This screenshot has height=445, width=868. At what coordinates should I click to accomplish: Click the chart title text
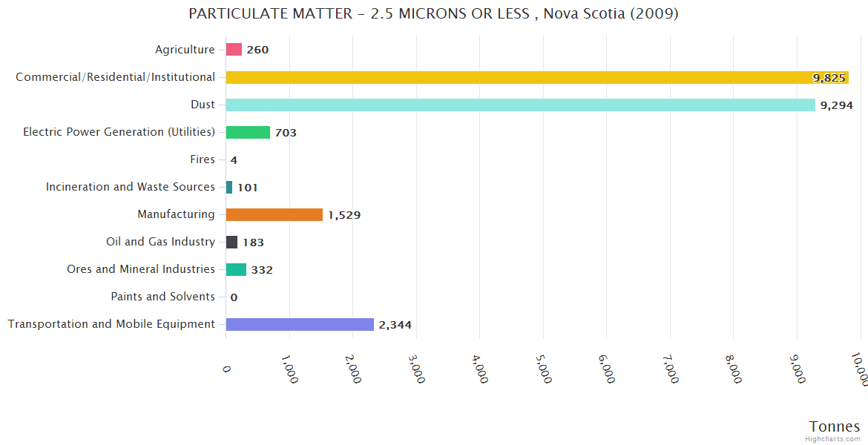click(x=433, y=14)
